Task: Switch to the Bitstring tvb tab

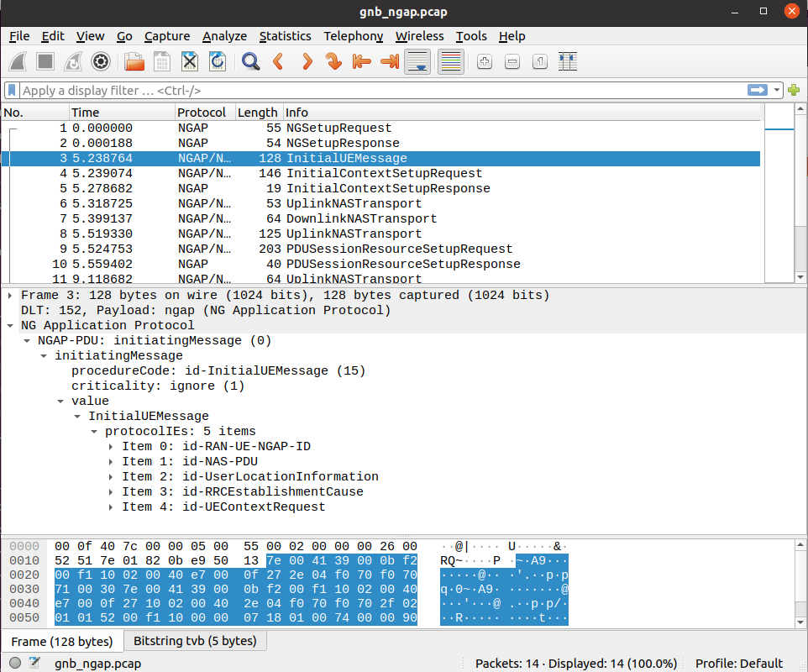Action: coord(194,641)
